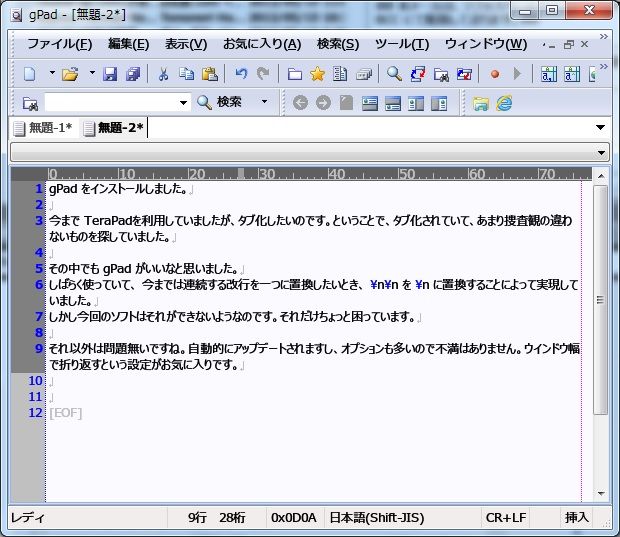
Task: Expand the arrow next to the Open folder
Action: pyautogui.click(x=92, y=73)
